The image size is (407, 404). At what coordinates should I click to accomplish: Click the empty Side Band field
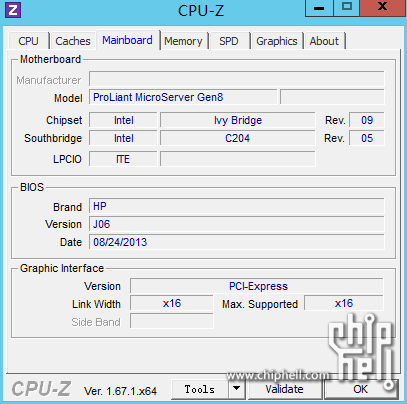coord(172,321)
